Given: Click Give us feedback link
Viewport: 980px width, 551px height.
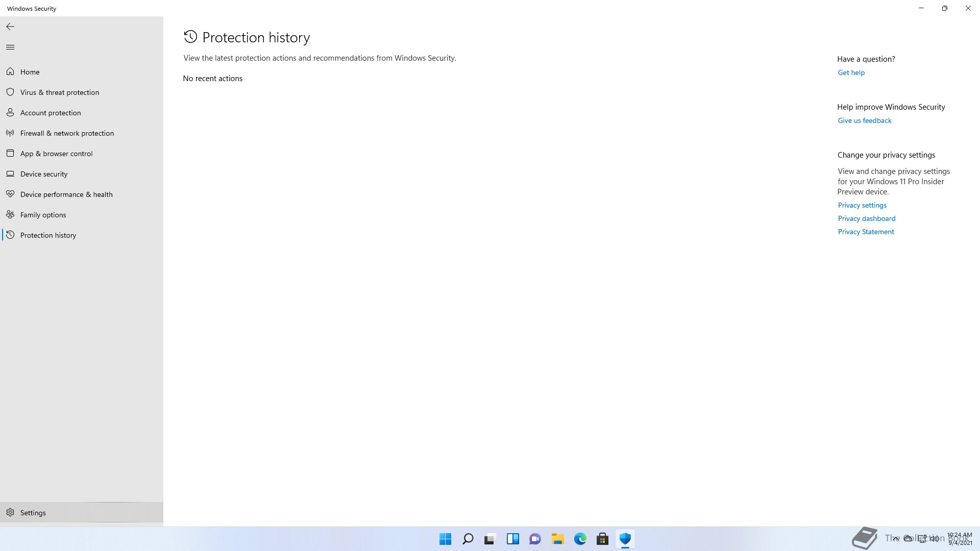Looking at the screenshot, I should point(864,120).
